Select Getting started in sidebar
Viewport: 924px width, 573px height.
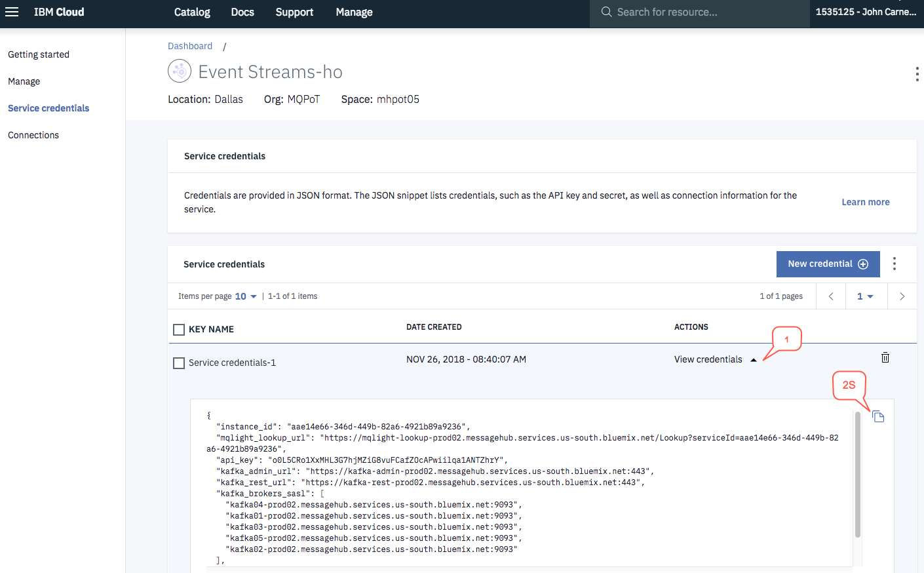click(39, 54)
